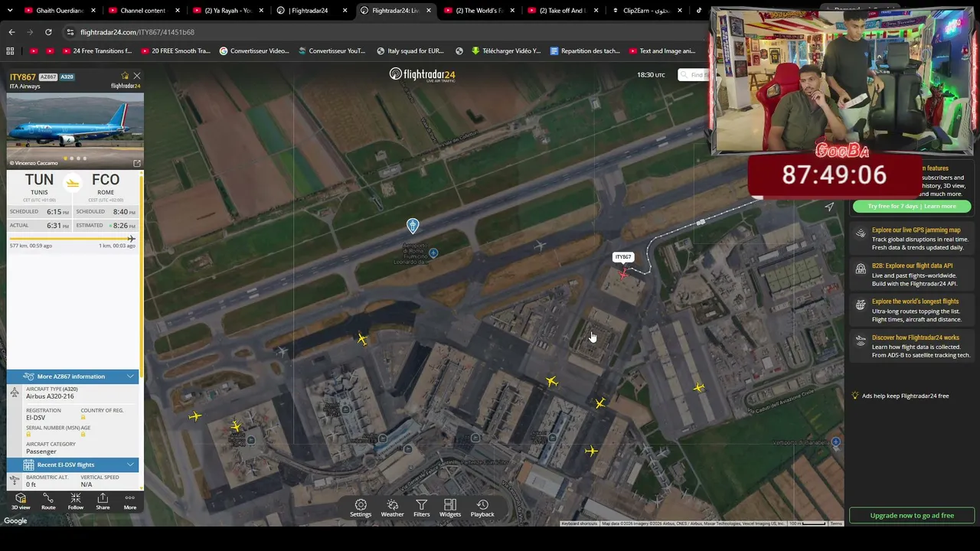Switch to the Ya Rayah YouTube tab
Screen dimensions: 980x551
(227, 11)
